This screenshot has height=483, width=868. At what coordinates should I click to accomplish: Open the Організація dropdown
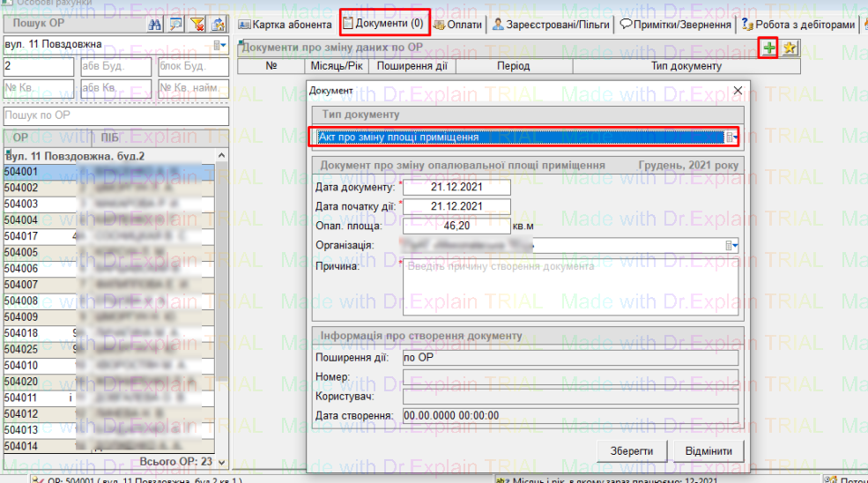coord(731,246)
